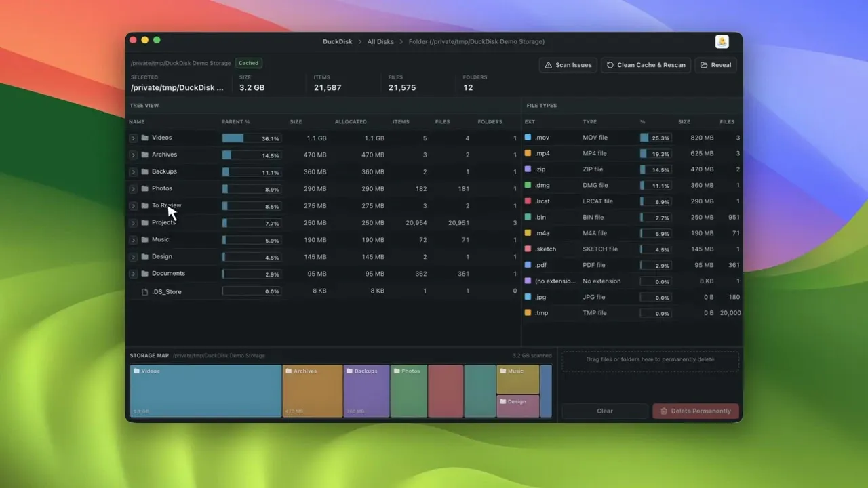
Task: Select Design block in storage map
Action: 518,406
